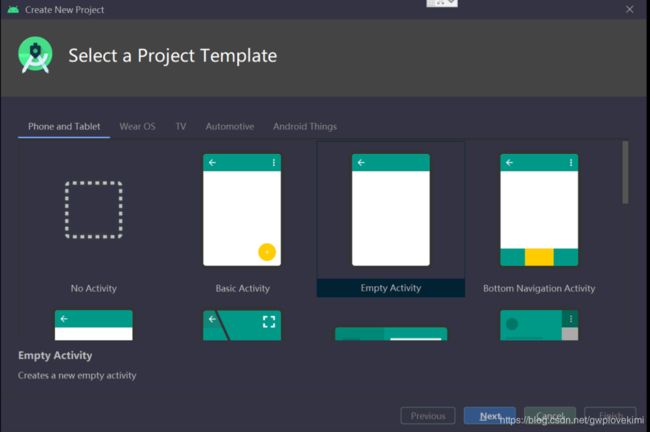The width and height of the screenshot is (650, 432).
Task: Click the yellow floating action button in Basic Activity
Action: (267, 252)
